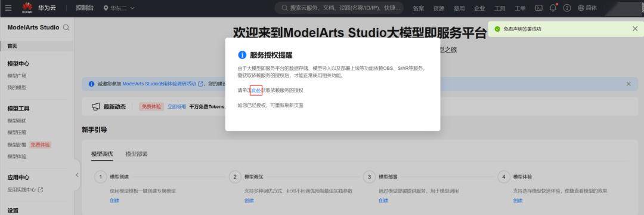Switch to 模型调优 guide tab
644x215 pixels.
coord(102,154)
